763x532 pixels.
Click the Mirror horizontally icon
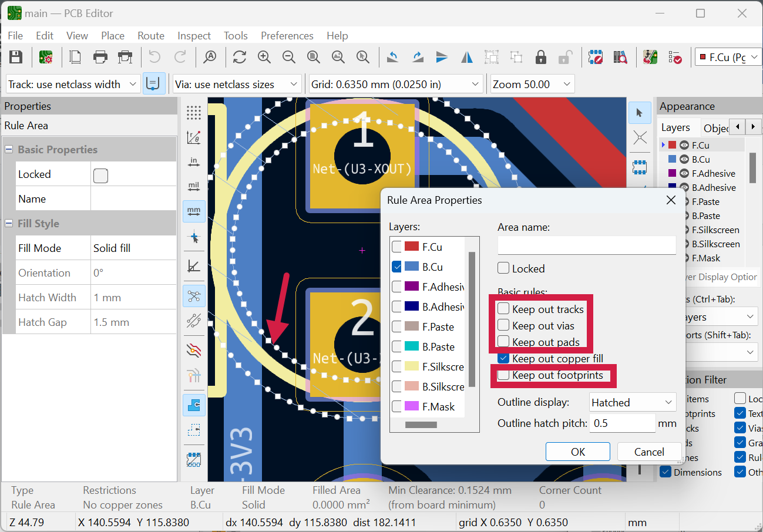tap(467, 57)
